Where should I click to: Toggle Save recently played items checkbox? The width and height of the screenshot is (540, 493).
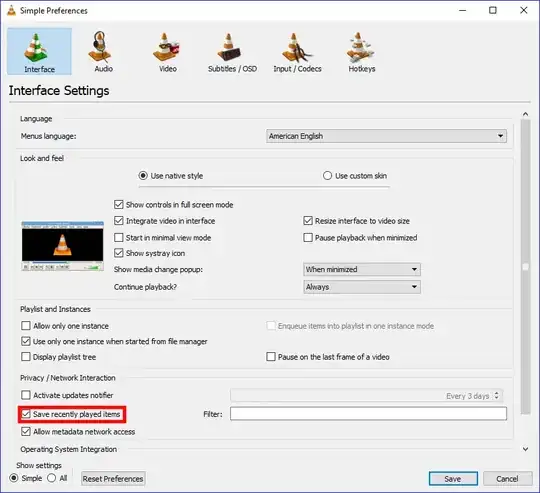click(26, 414)
